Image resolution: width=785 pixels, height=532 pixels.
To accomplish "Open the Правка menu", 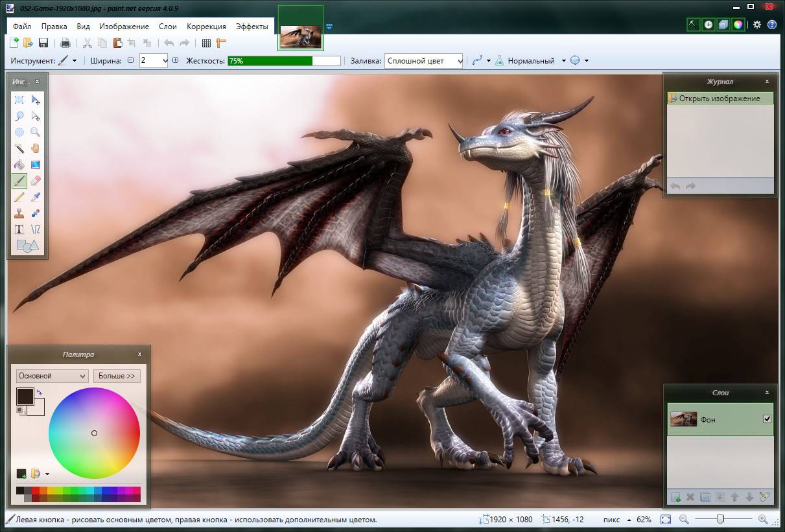I will point(54,27).
